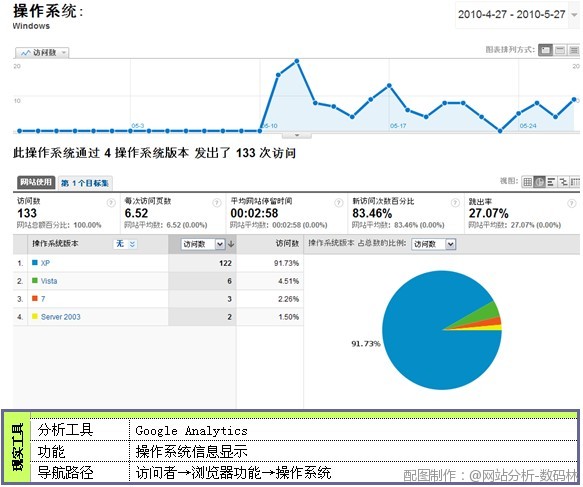Select the first chart layout mode icon

pyautogui.click(x=545, y=50)
